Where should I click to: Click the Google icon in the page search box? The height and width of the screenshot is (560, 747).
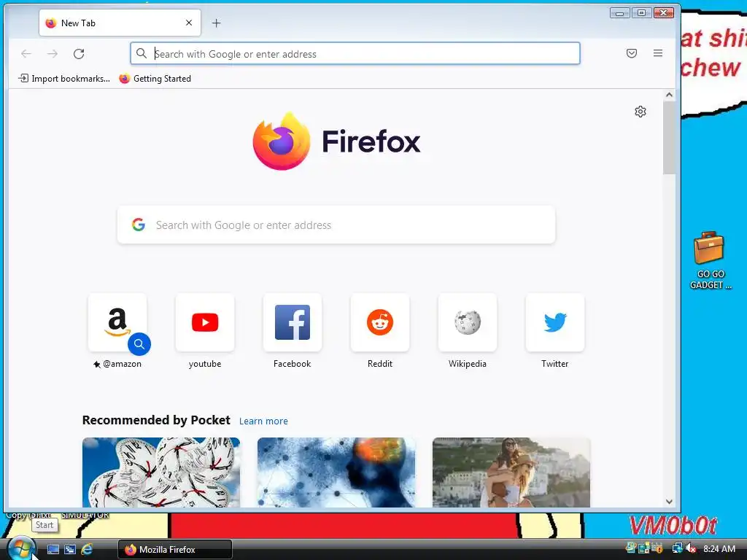139,225
